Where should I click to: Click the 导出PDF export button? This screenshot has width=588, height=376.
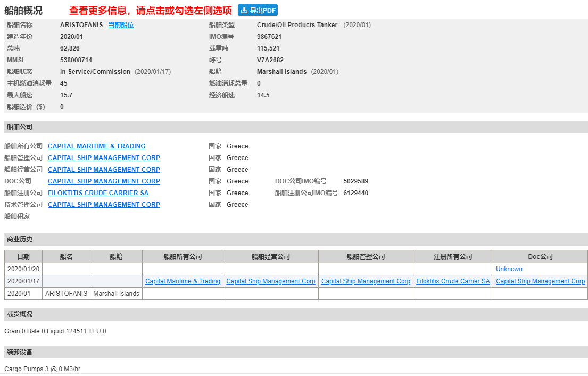click(258, 11)
